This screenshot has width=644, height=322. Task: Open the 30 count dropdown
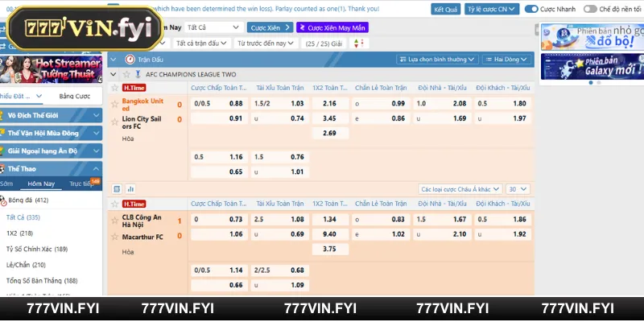518,189
